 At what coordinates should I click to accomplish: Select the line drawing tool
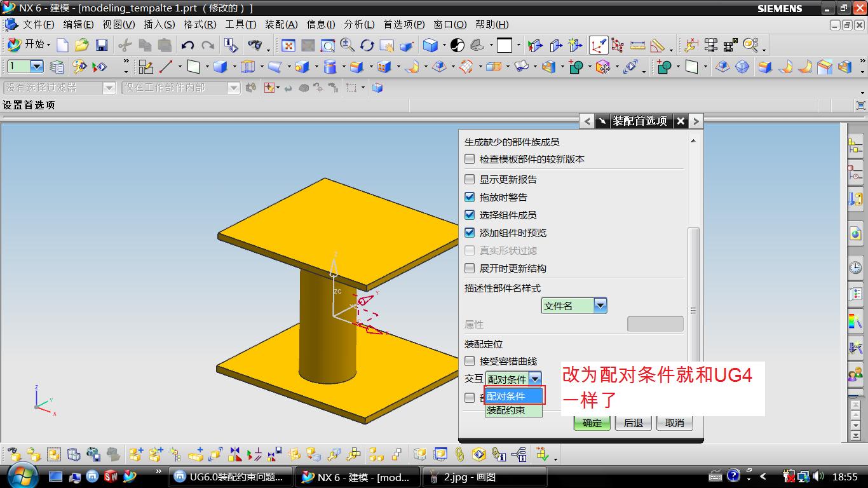click(x=166, y=67)
